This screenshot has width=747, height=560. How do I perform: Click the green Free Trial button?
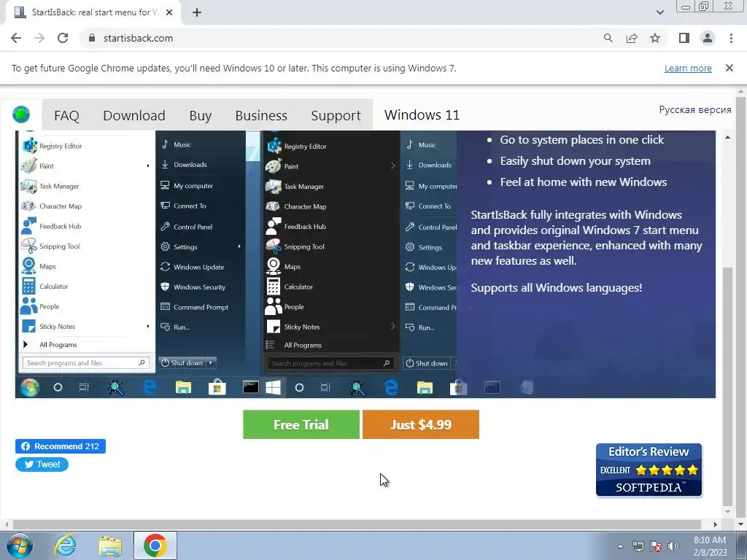point(301,424)
